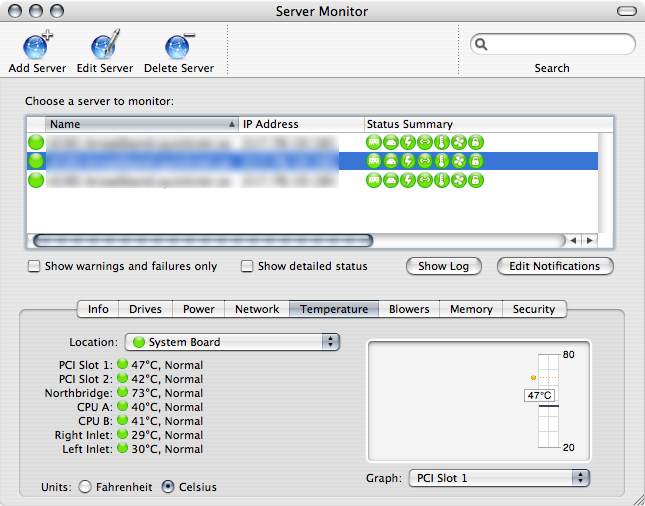
Task: Sort the server list by the Name column header
Action: coord(130,124)
